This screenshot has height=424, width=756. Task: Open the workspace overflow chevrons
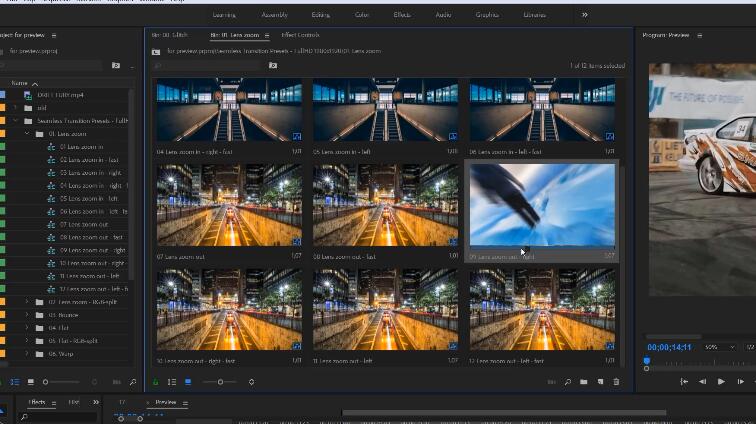tap(585, 15)
